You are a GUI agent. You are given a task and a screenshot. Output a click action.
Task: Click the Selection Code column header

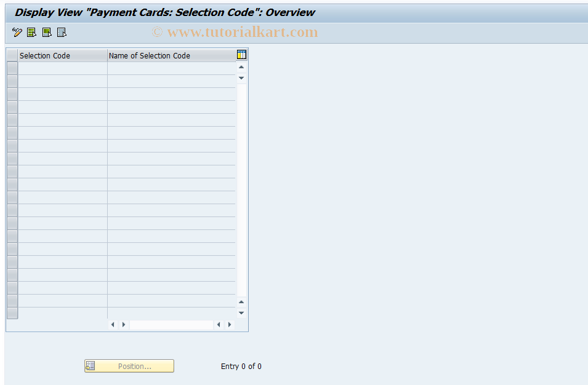[63, 55]
